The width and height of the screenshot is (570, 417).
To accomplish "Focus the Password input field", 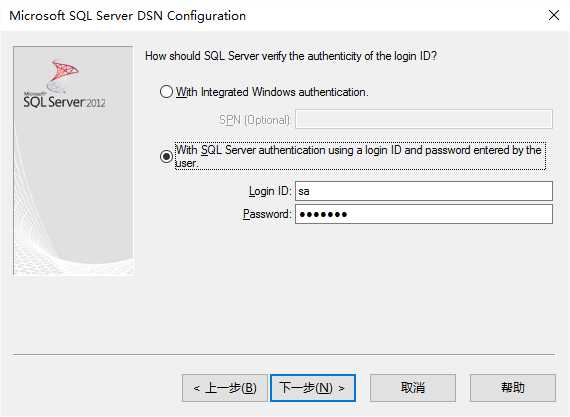I will pos(424,214).
